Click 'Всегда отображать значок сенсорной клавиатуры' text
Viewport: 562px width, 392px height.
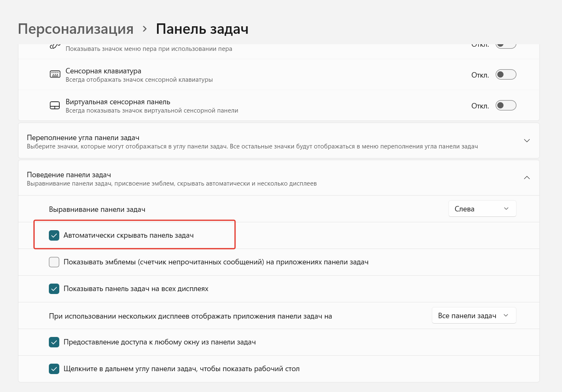[x=139, y=80]
